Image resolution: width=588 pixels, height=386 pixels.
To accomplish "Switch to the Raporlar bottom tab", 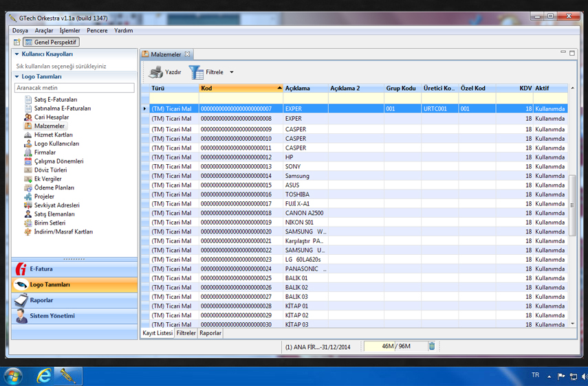I will click(x=210, y=333).
